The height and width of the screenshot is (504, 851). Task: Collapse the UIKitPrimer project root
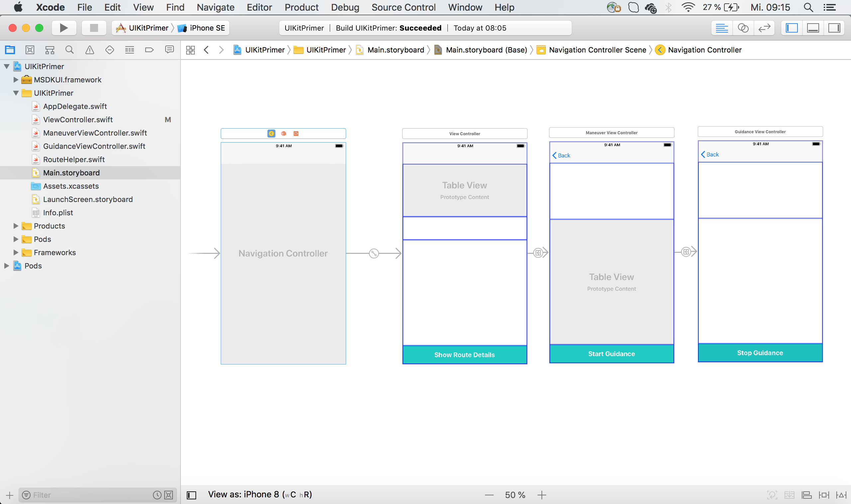[x=6, y=66]
